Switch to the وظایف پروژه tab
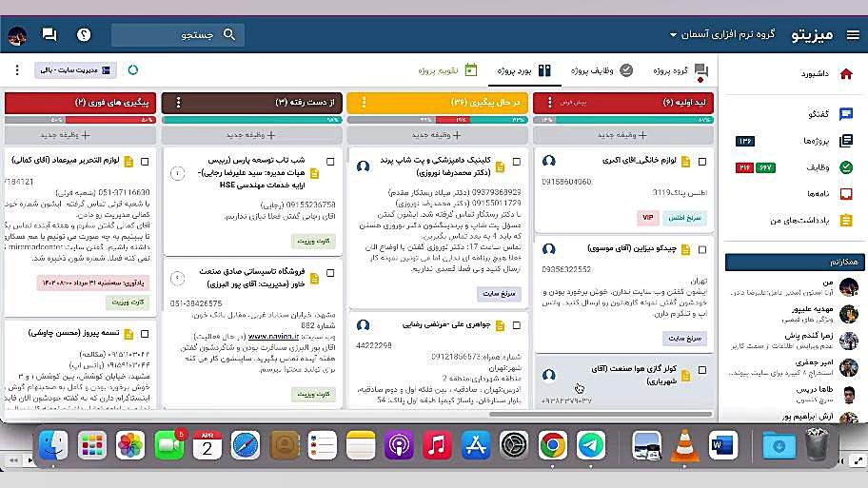The height and width of the screenshot is (488, 868). pyautogui.click(x=602, y=70)
